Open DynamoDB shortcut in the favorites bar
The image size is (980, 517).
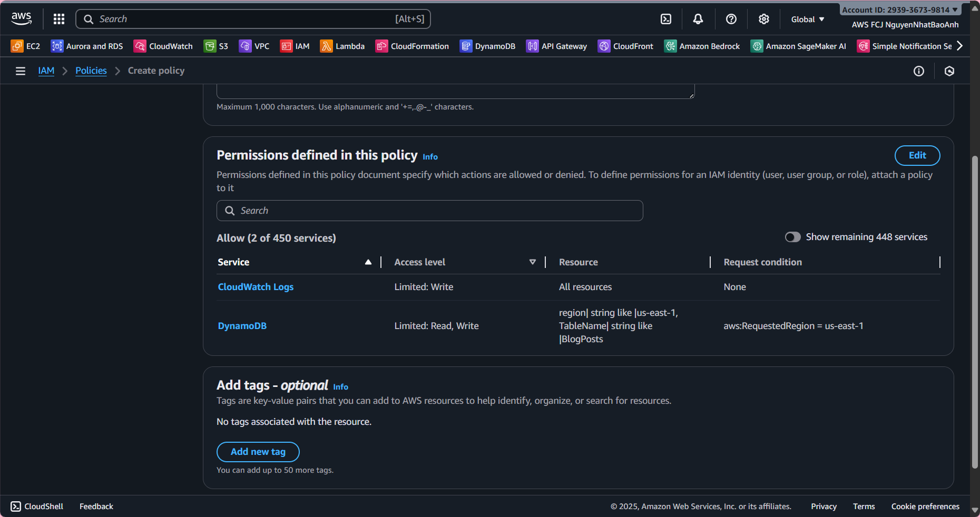(x=487, y=46)
